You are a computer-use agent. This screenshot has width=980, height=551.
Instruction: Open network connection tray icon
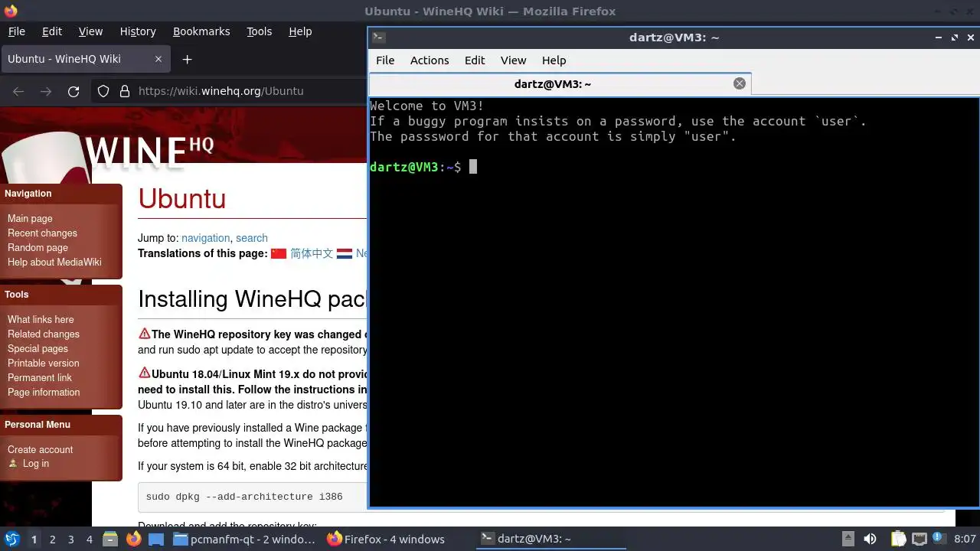coord(919,539)
